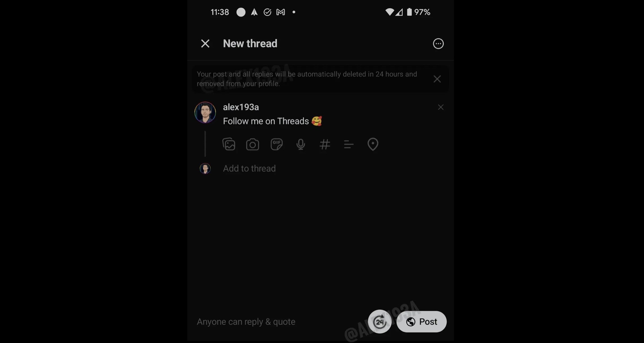Image resolution: width=644 pixels, height=343 pixels.
Task: Select the text formatting icon
Action: tap(348, 144)
